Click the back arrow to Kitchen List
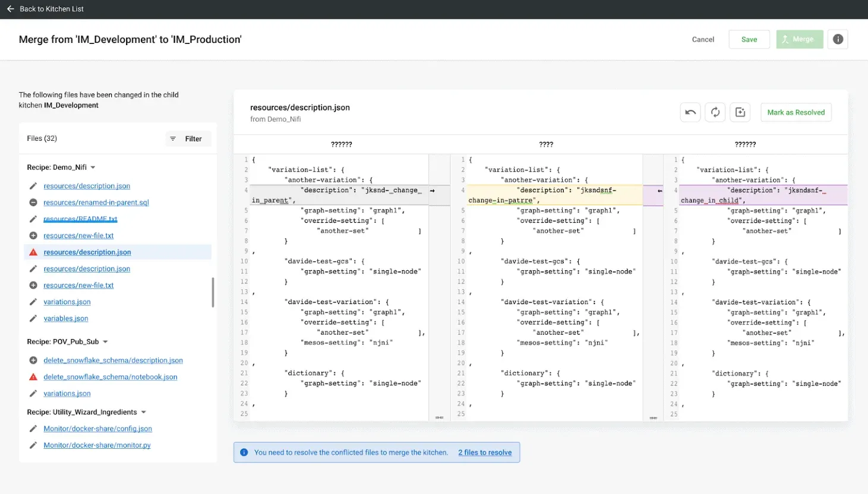868x494 pixels. coord(10,9)
